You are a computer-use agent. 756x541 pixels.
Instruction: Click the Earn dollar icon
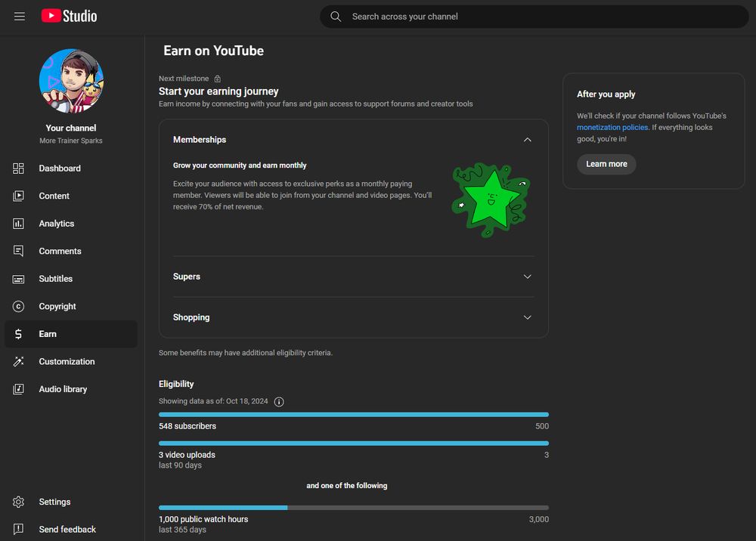point(18,334)
